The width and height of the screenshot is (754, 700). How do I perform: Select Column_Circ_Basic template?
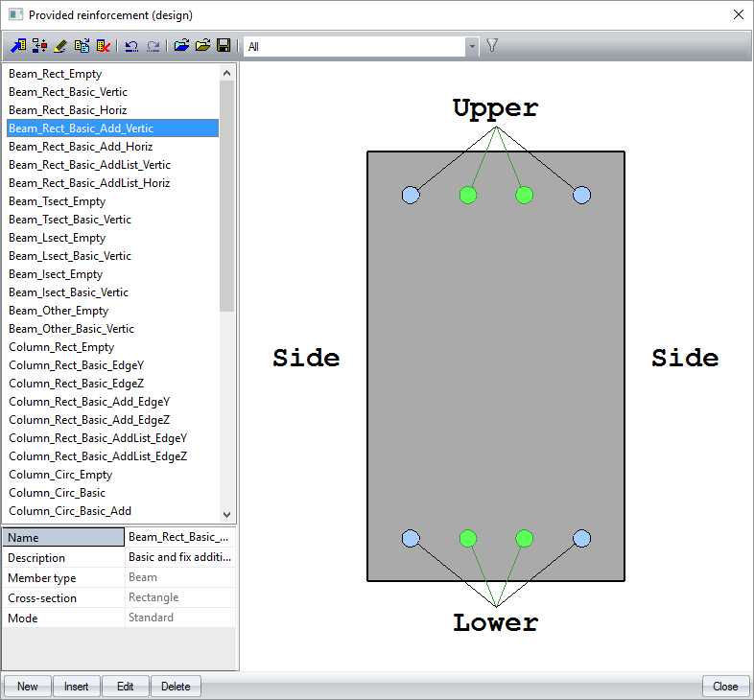(x=113, y=493)
